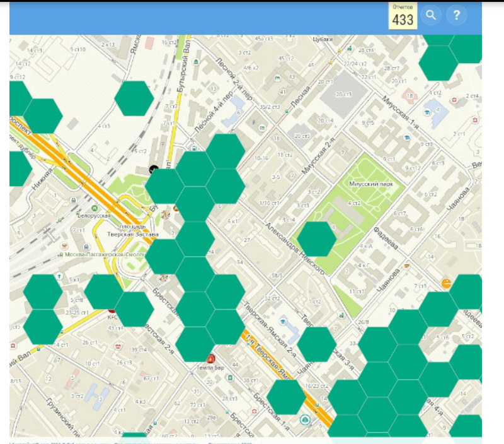The width and height of the screenshot is (504, 444).
Task: Click the orange cafe icon near 7 ст3
Action: (x=446, y=283)
